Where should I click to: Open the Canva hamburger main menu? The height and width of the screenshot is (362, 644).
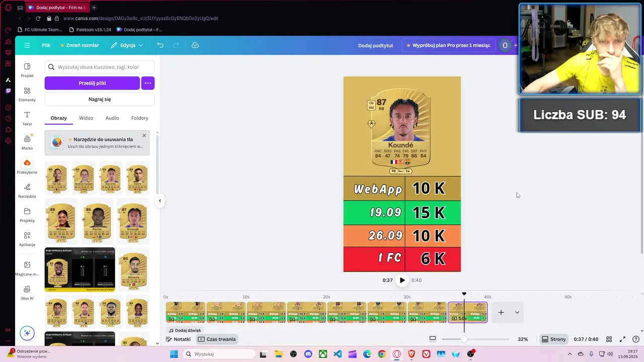coord(27,45)
